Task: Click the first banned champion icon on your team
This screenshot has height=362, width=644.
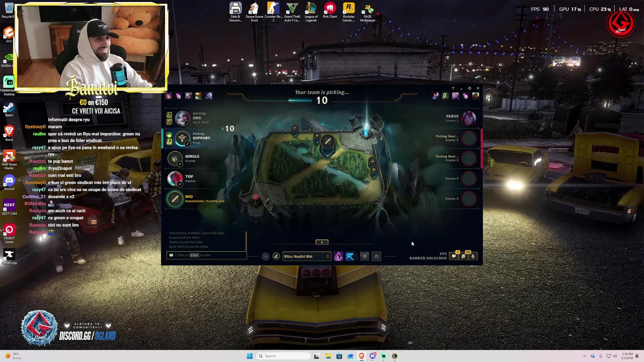Action: click(169, 96)
